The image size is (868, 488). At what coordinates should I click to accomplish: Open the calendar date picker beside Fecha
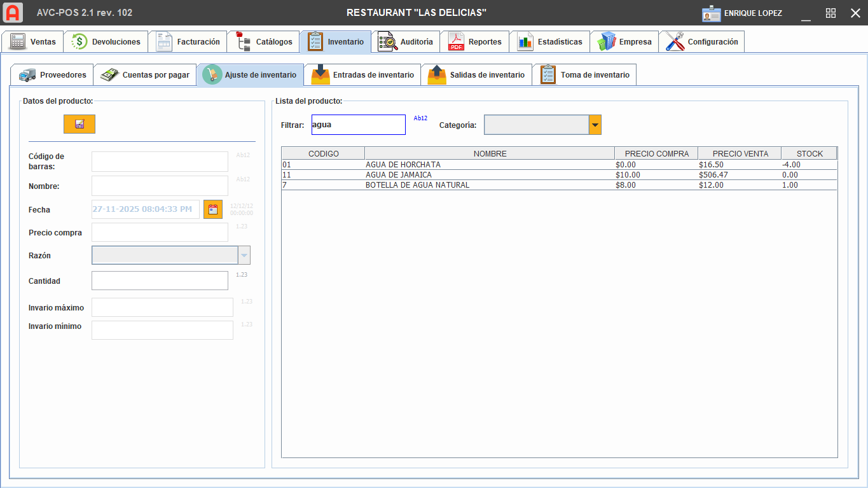pos(213,209)
